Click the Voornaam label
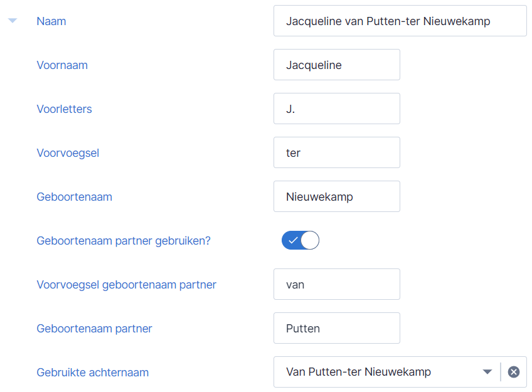 click(62, 65)
